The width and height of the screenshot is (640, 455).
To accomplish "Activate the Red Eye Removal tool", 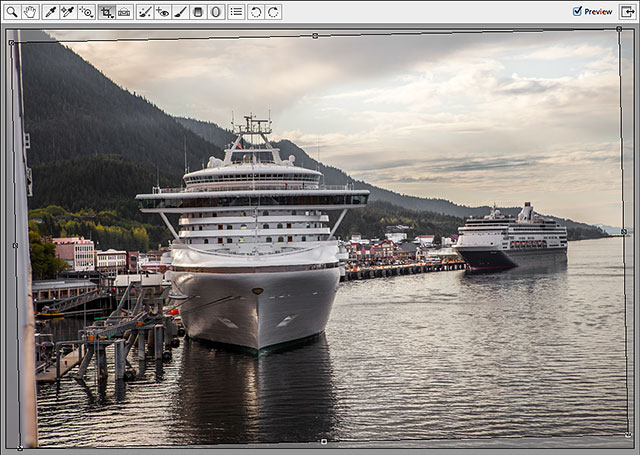I will (x=162, y=12).
